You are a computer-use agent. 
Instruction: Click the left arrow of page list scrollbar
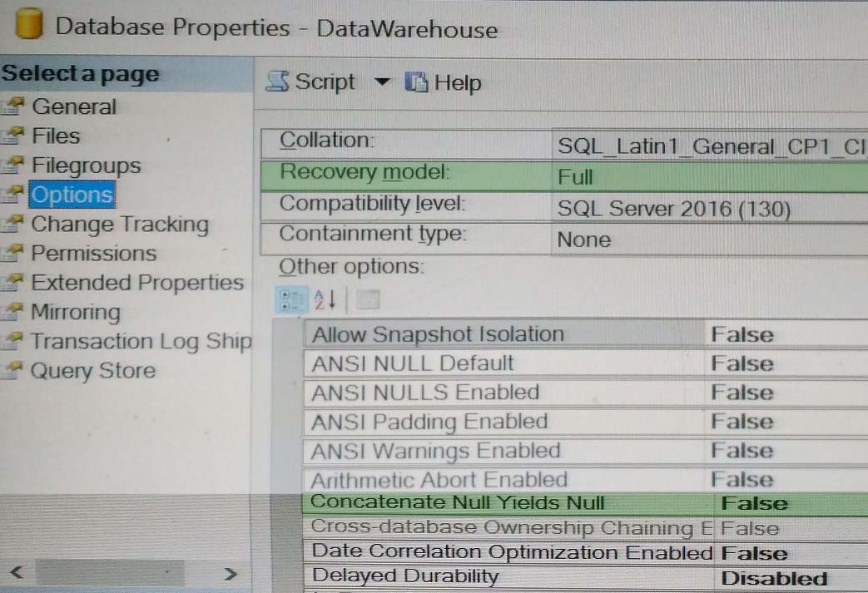tap(17, 572)
